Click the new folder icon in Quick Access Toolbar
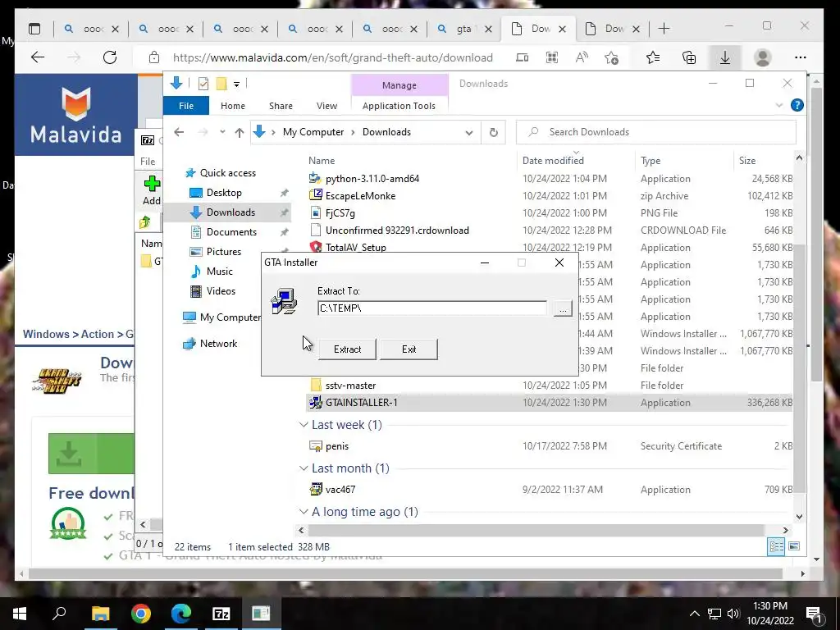This screenshot has height=630, width=840. point(221,84)
